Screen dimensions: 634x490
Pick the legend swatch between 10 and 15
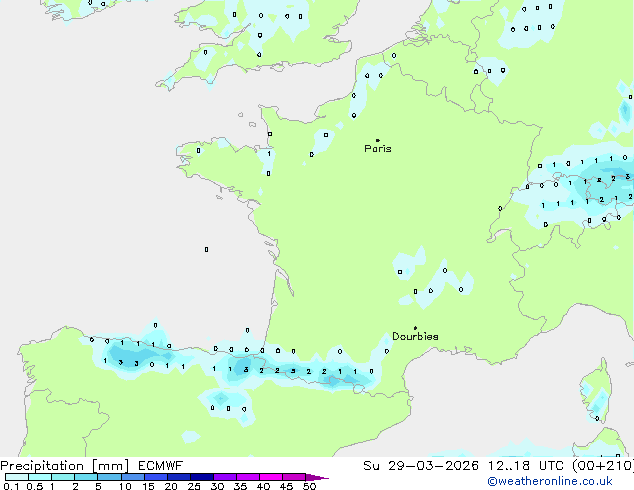[133, 477]
